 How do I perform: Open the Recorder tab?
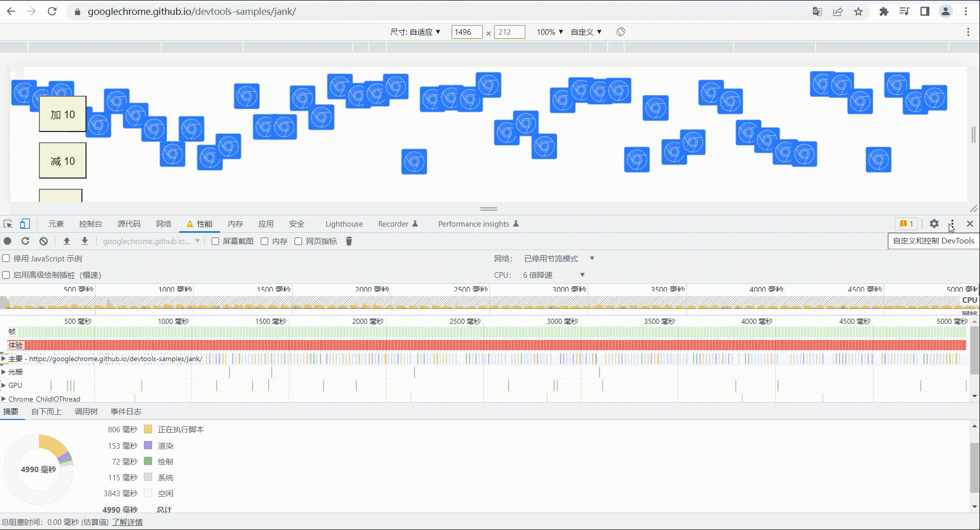398,224
